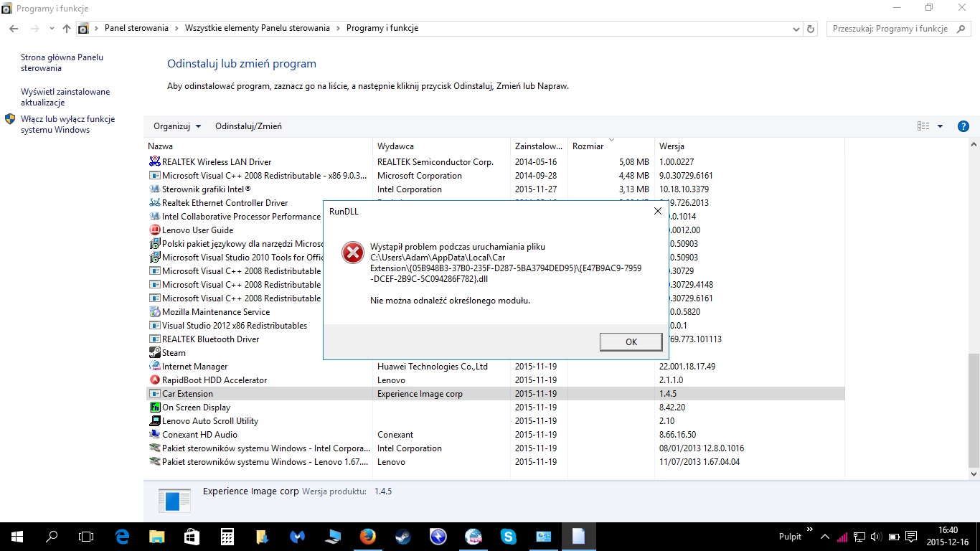The height and width of the screenshot is (551, 980).
Task: Click the Microsoft Edge taskbar icon
Action: pyautogui.click(x=121, y=537)
